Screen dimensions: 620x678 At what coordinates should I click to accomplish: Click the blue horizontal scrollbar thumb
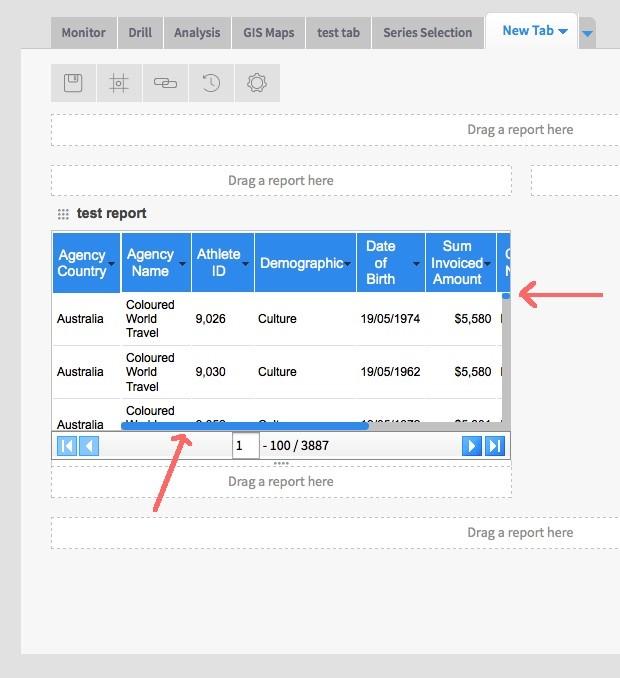(x=245, y=426)
